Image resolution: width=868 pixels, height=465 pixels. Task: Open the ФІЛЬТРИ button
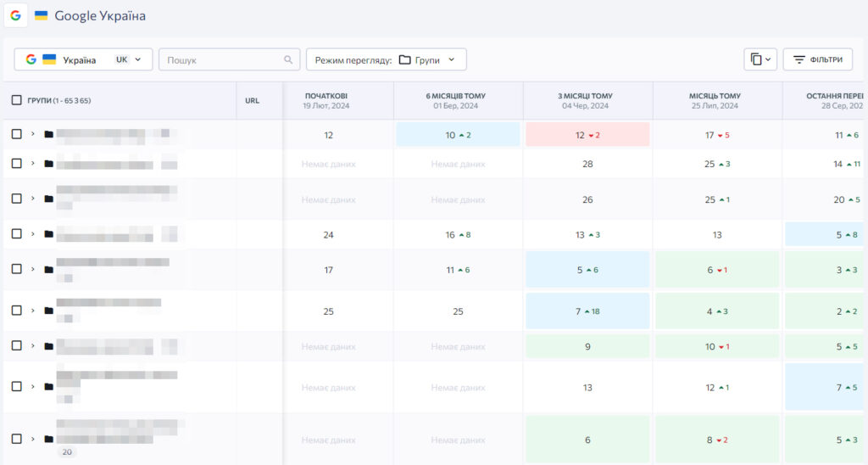(x=817, y=59)
